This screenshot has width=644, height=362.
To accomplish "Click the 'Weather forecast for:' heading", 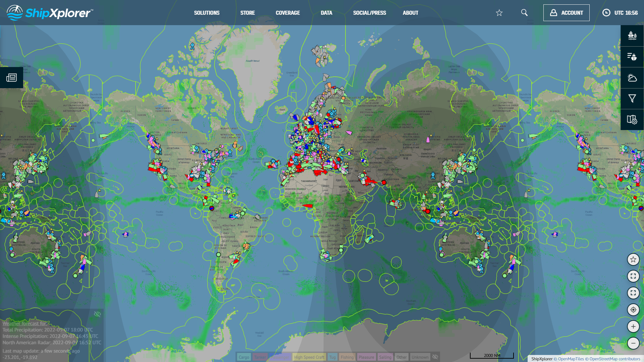I will (x=25, y=323).
